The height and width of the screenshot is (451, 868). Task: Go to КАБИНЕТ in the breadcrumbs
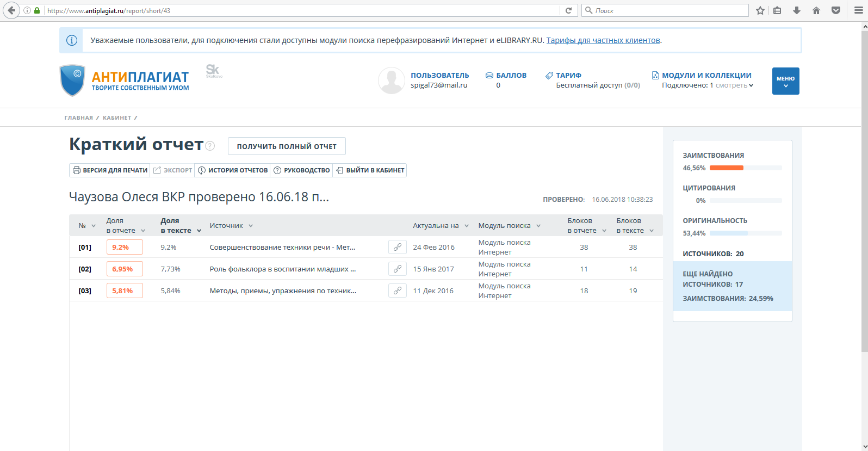click(x=117, y=118)
